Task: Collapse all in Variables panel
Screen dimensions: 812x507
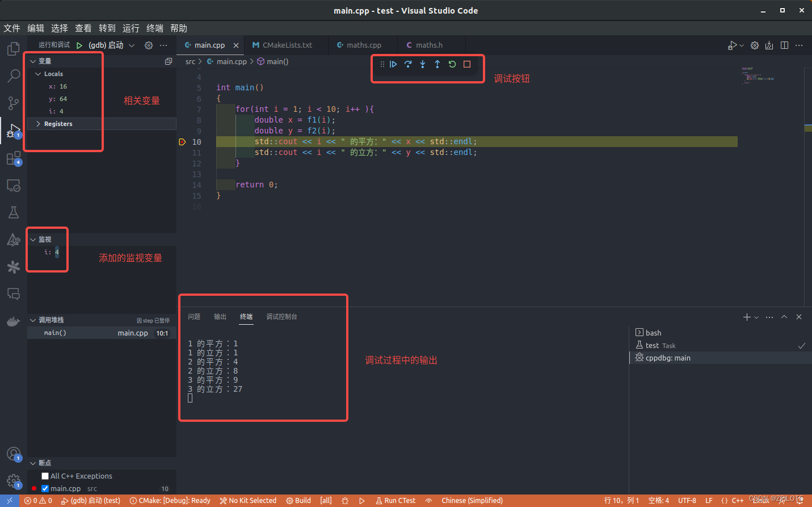Action: (x=169, y=61)
